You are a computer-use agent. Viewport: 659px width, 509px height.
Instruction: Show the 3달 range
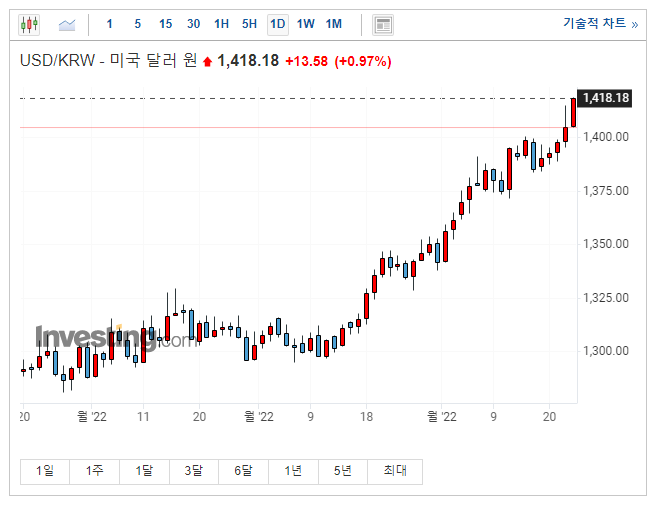[x=194, y=471]
